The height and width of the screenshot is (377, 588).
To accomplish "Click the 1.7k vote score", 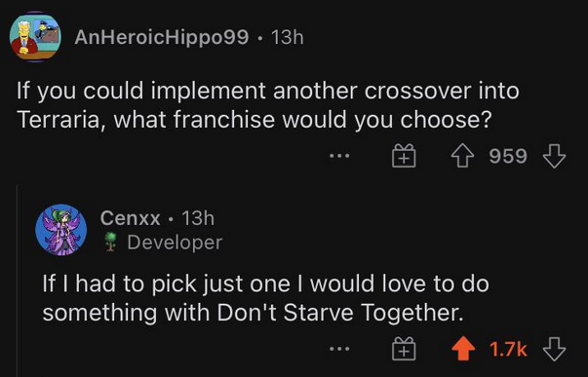I will (x=508, y=350).
